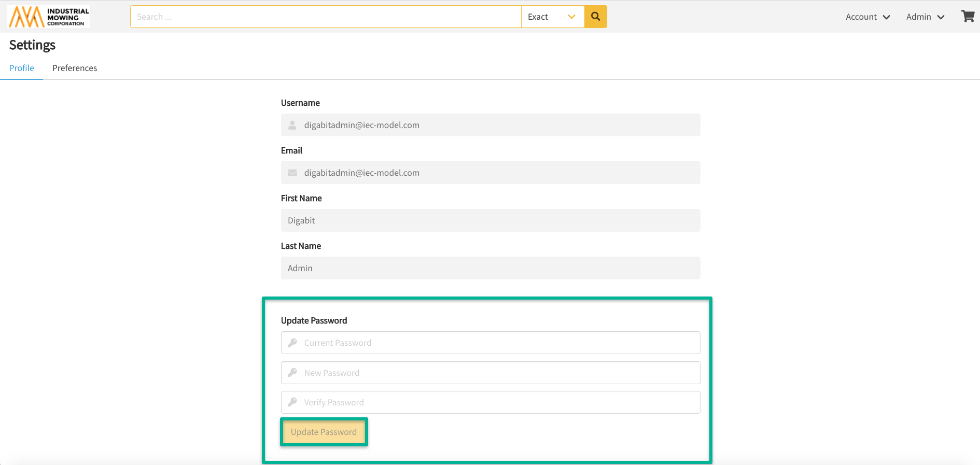Viewport: 980px width, 465px height.
Task: Click the Last Name field showing Admin
Action: (x=490, y=268)
